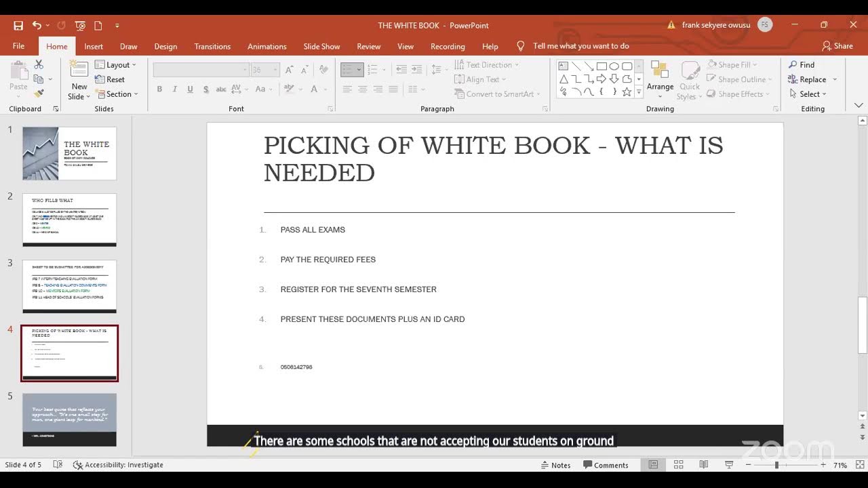Screen dimensions: 868x488
Task: Click the Cut scissors icon
Action: [x=39, y=64]
